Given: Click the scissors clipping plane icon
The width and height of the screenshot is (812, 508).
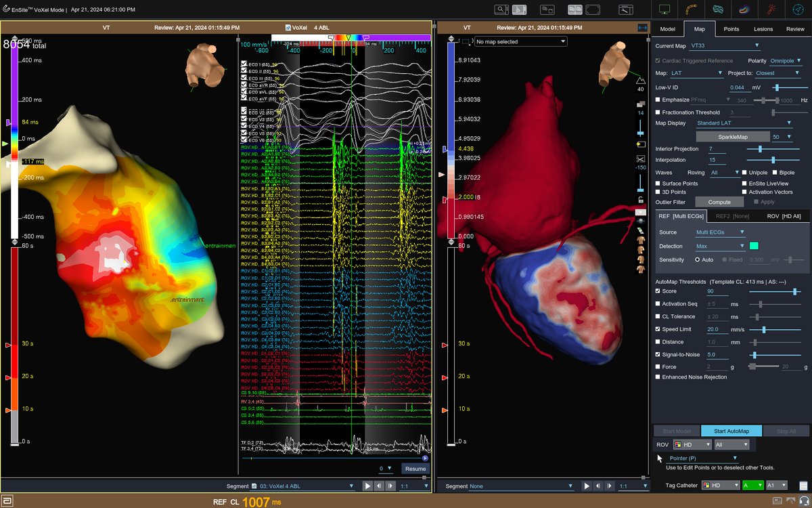Looking at the screenshot, I should 641,158.
